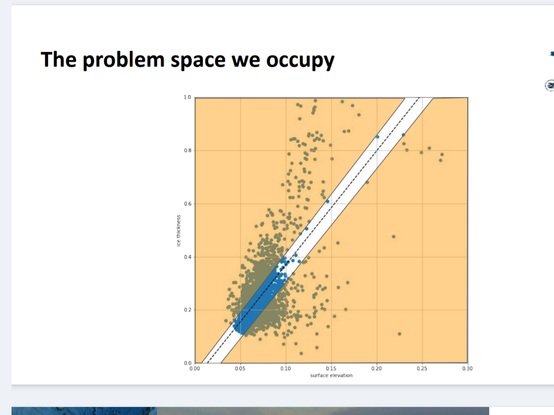This screenshot has width=554, height=415.
Task: Click the 0.10 x-axis tick label
Action: coord(285,368)
